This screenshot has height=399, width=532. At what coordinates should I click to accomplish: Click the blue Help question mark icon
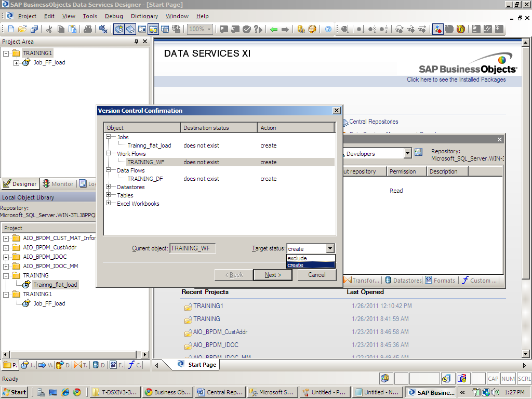[328, 29]
